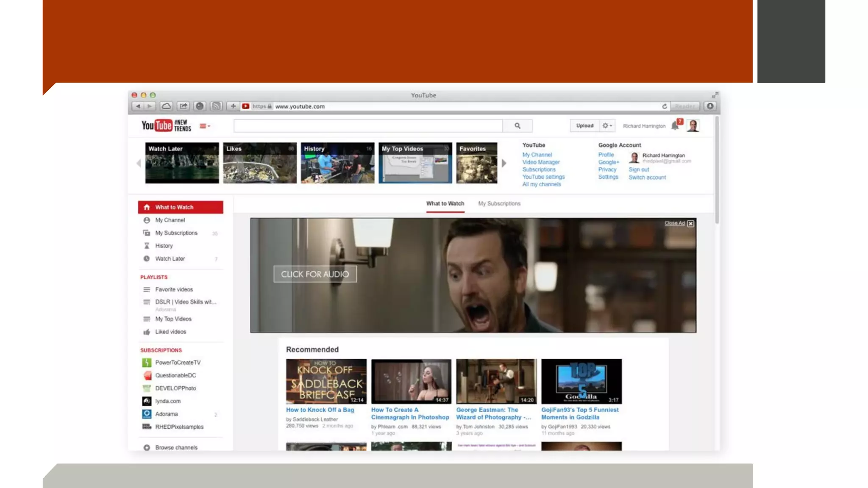
Task: Open the guide menu dropdown
Action: pos(205,126)
